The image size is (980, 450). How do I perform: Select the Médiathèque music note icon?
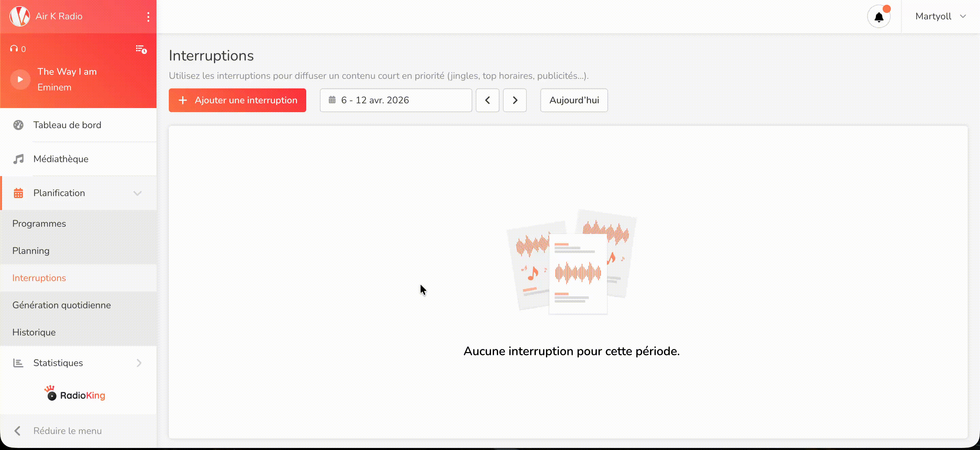pos(18,159)
